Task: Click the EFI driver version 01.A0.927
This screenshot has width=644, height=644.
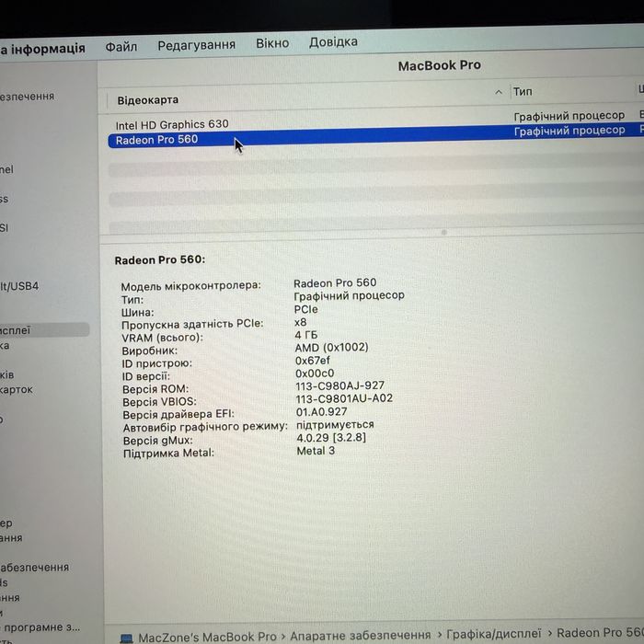Action: (322, 411)
